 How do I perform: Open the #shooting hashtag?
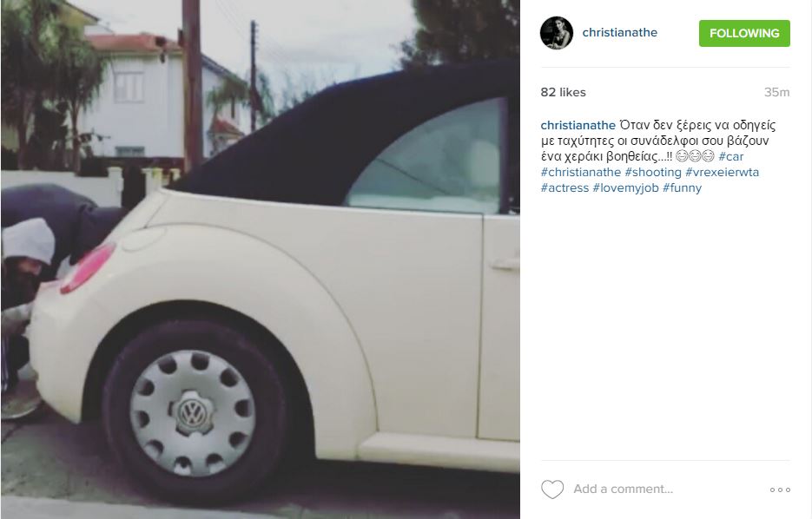[653, 172]
